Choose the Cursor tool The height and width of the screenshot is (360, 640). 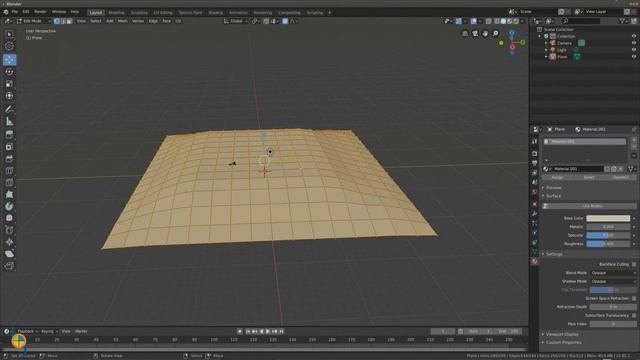(9, 47)
